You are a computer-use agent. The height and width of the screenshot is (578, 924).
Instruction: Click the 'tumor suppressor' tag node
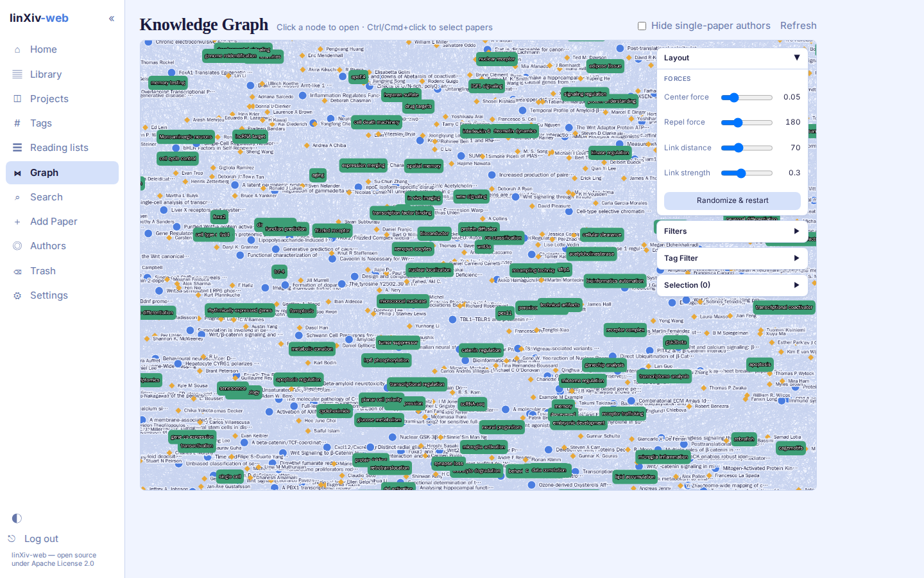(398, 342)
